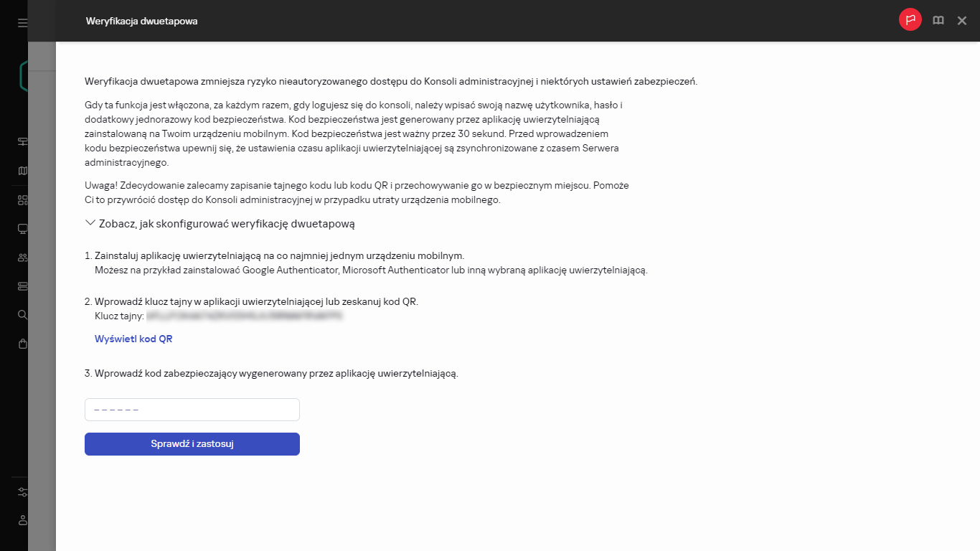Open the users group icon in the sidebar
The image size is (980, 551).
click(22, 258)
